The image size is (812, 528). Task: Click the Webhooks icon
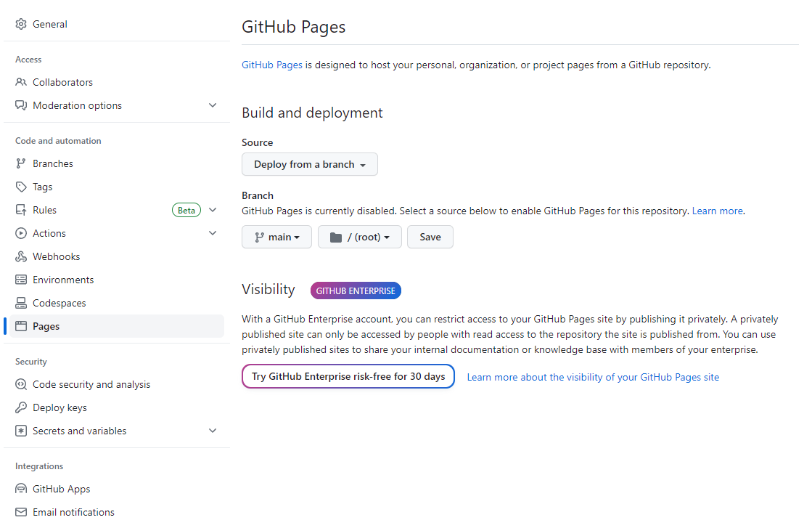(21, 256)
